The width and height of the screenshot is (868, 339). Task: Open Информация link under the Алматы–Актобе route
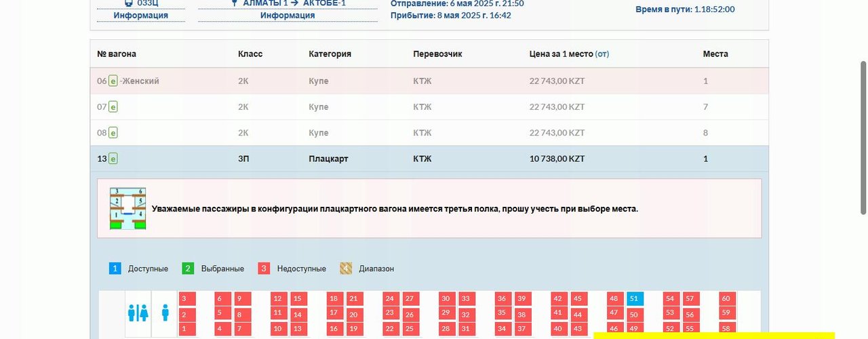click(288, 16)
